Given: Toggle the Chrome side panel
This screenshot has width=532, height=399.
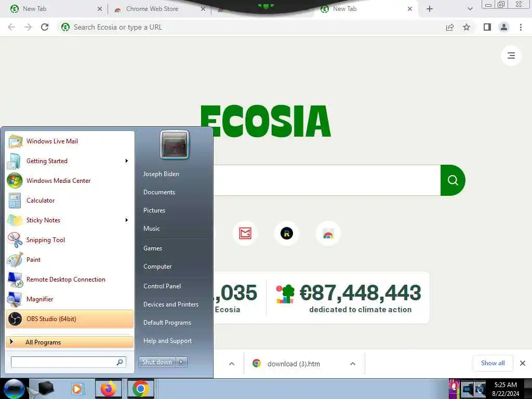Looking at the screenshot, I should pyautogui.click(x=487, y=27).
